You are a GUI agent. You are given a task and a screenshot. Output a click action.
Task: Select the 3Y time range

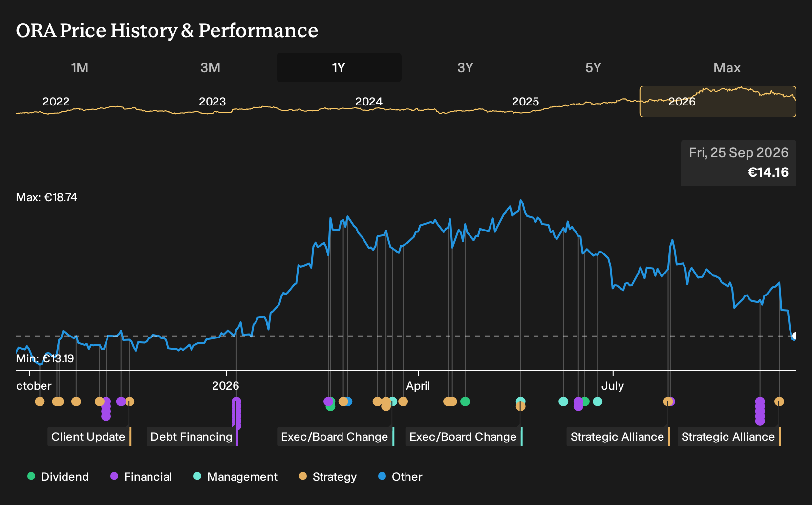tap(465, 68)
